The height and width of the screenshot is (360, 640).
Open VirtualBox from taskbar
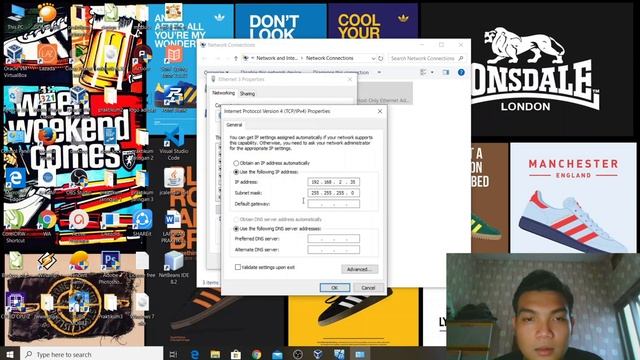click(318, 354)
